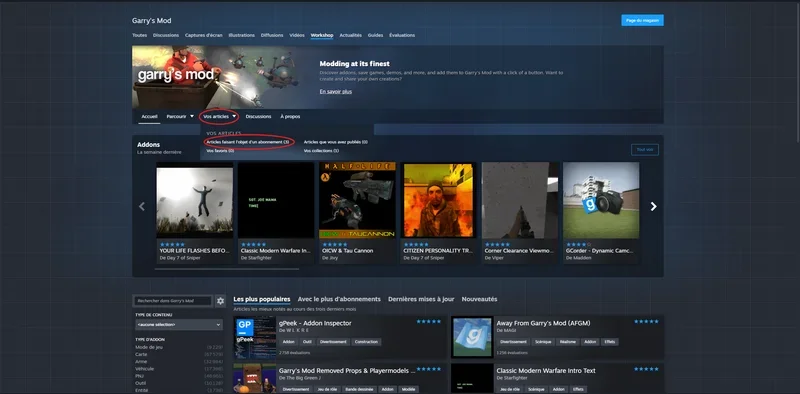Click the Outil tag on gPeek
The width and height of the screenshot is (800, 394).
coord(307,342)
